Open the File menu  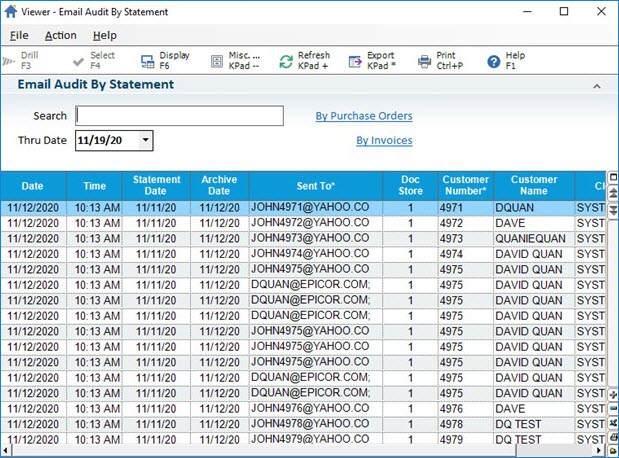pyautogui.click(x=19, y=35)
